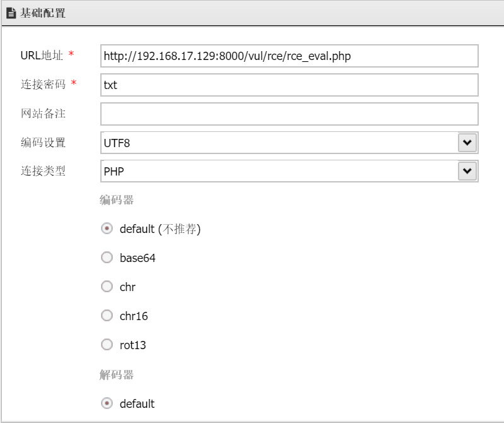Open the 编码设置 dropdown arrow
Image resolution: width=504 pixels, height=423 pixels.
coord(467,143)
